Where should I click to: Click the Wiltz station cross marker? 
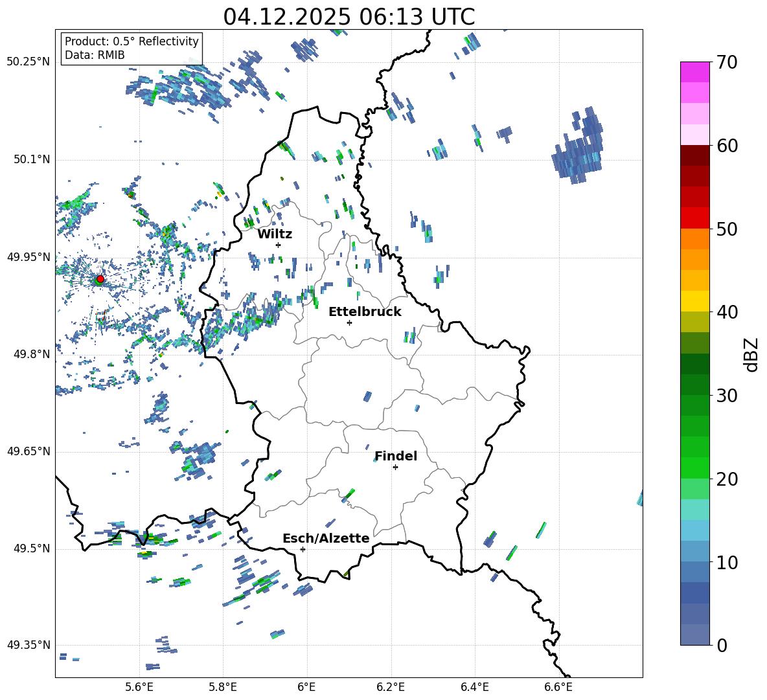[x=279, y=245]
